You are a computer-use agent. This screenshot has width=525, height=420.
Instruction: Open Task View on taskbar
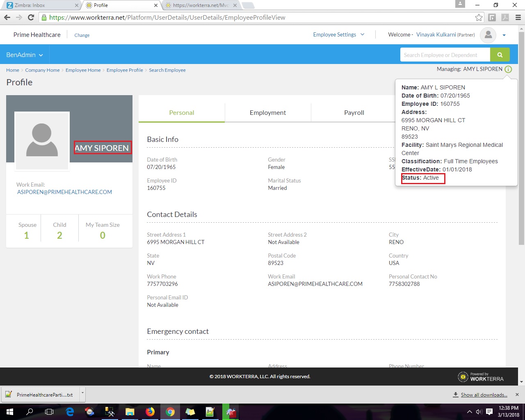tap(49, 412)
